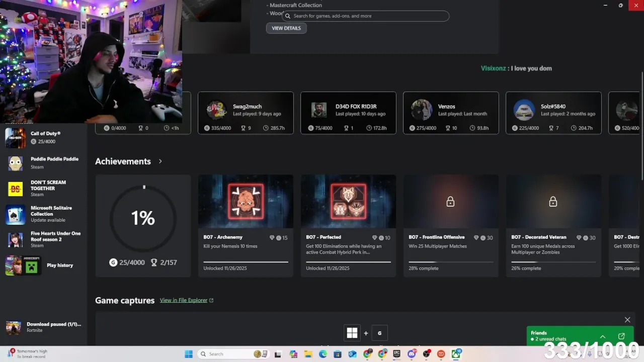Screen dimensions: 644x362
Task: Open Solz#5840 friend avatar
Action: point(524,109)
